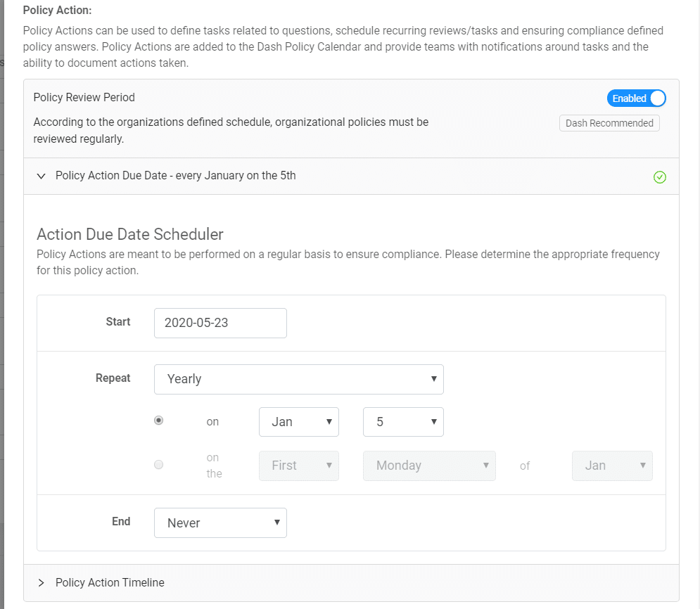Open the Jan month dropdown beside day 5
The height and width of the screenshot is (609, 700).
pos(299,422)
